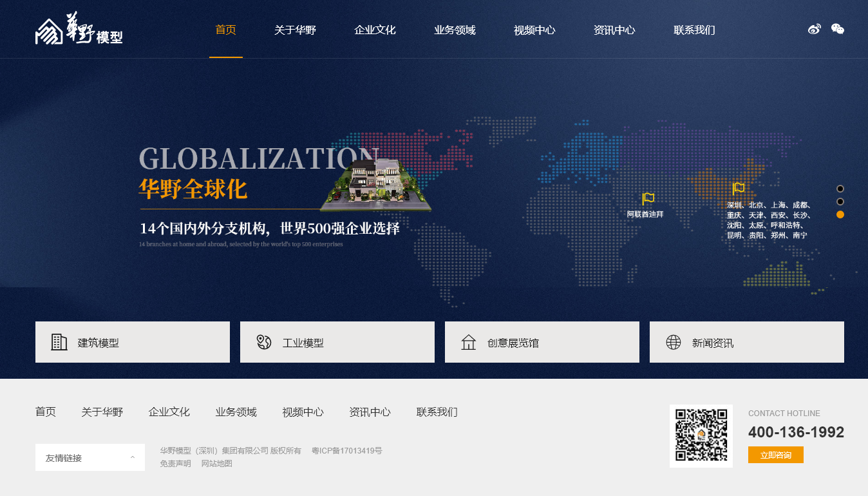Go to 视频中心 in top navigation
This screenshot has width=868, height=496.
(534, 30)
